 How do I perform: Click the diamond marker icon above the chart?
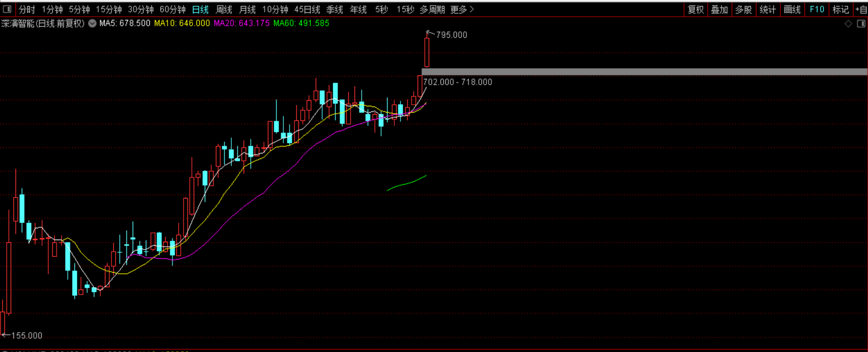848,24
